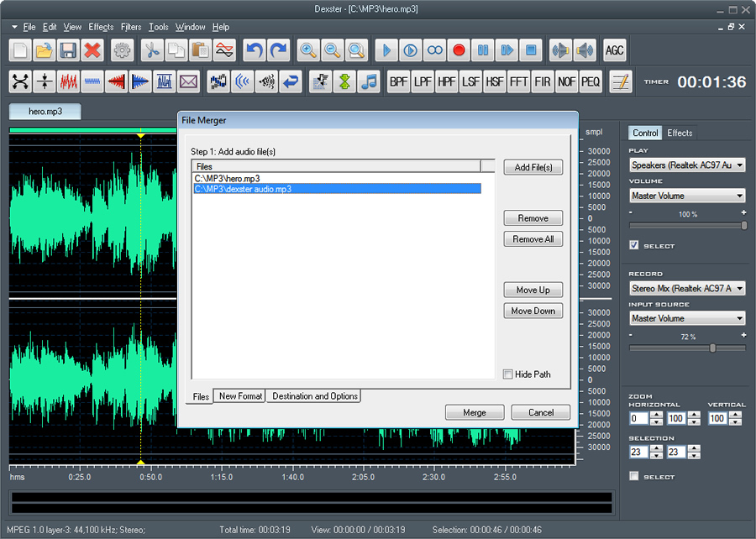Click the loop playback icon

[x=434, y=50]
